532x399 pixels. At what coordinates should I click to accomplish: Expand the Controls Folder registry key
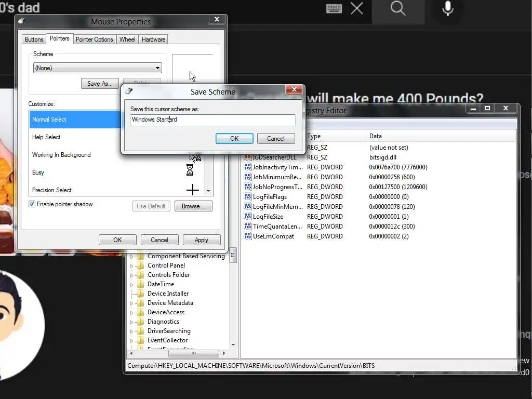click(x=132, y=275)
